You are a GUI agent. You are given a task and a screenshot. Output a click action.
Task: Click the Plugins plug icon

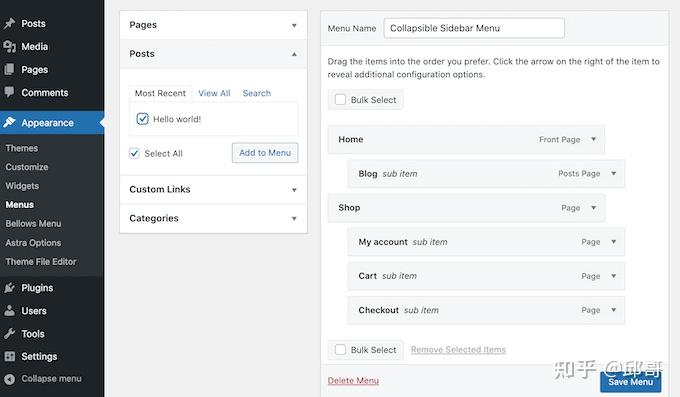[x=9, y=288]
